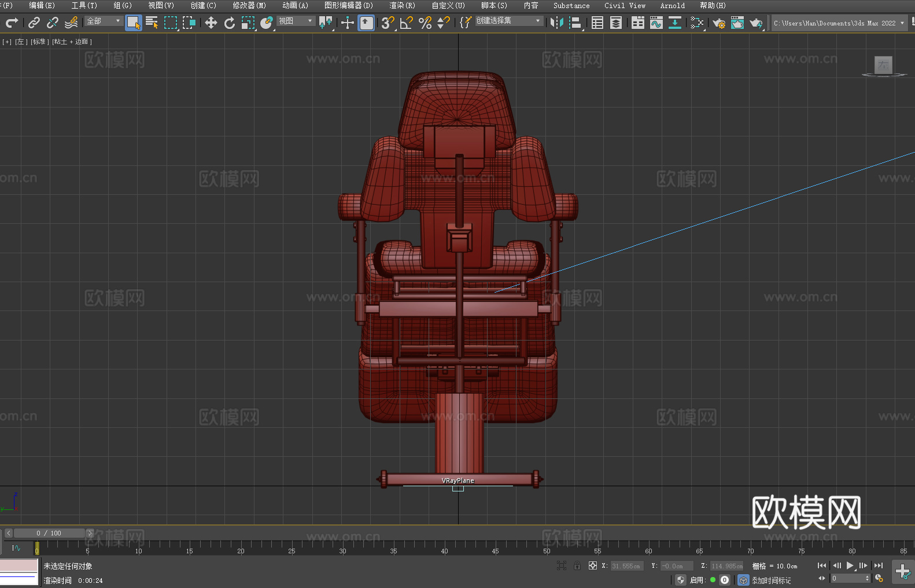Open the reference coordinate system dropdown 视图
The height and width of the screenshot is (588, 915).
(296, 21)
